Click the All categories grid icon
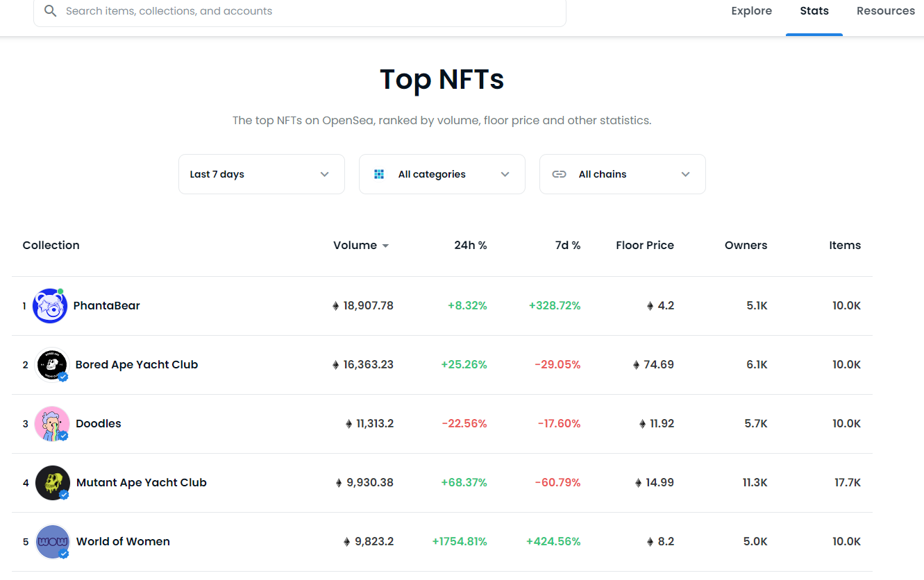 tap(379, 174)
